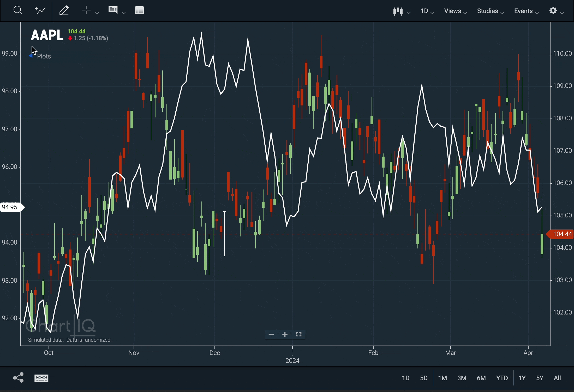Toggle full screen chart mode
Screen dimensions: 574x392
(298, 334)
